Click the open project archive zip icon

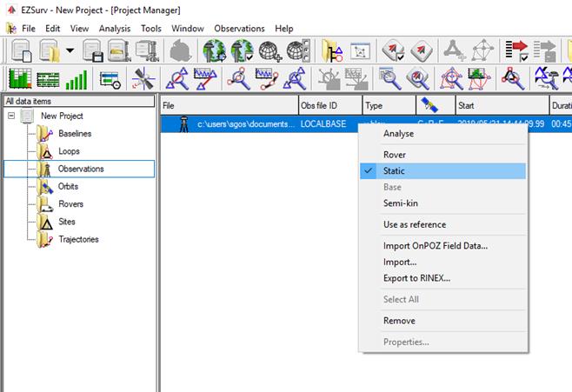119,50
